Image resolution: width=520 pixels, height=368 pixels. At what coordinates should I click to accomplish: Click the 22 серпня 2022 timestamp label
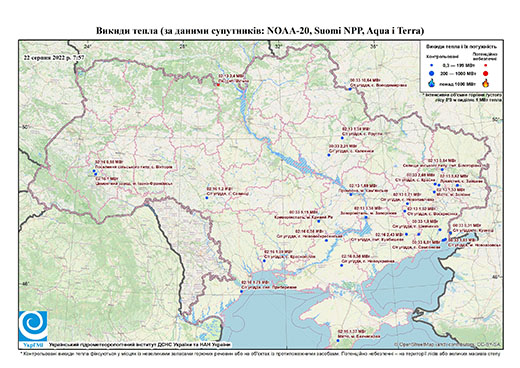click(54, 57)
